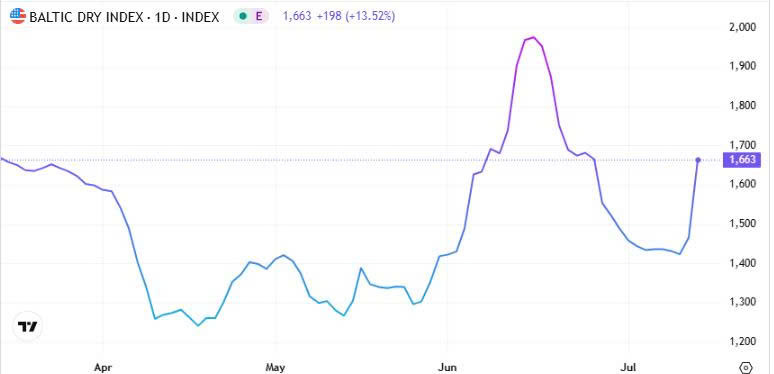Click the 1,663 current price label
Image resolution: width=774 pixels, height=374 pixels.
coord(742,160)
